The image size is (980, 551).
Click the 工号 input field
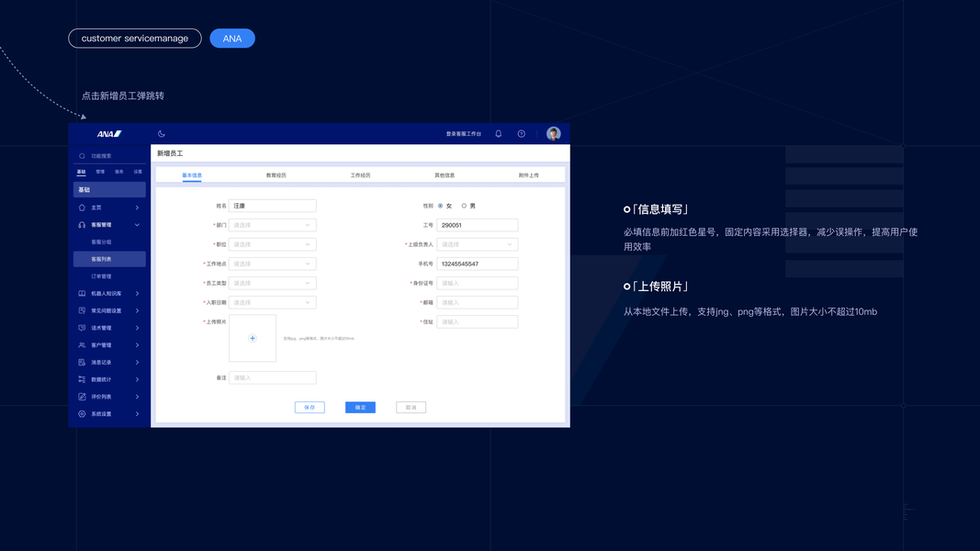tap(478, 225)
